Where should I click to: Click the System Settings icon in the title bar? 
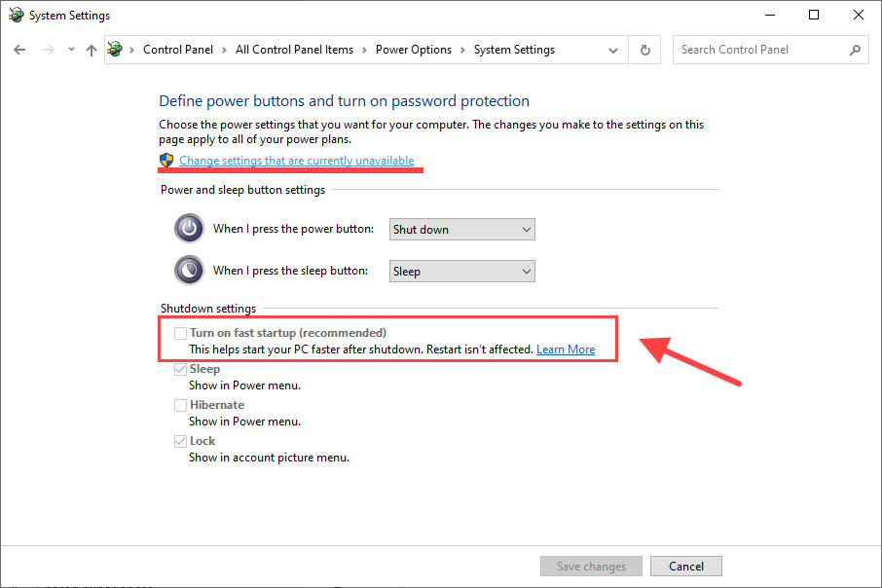point(14,15)
